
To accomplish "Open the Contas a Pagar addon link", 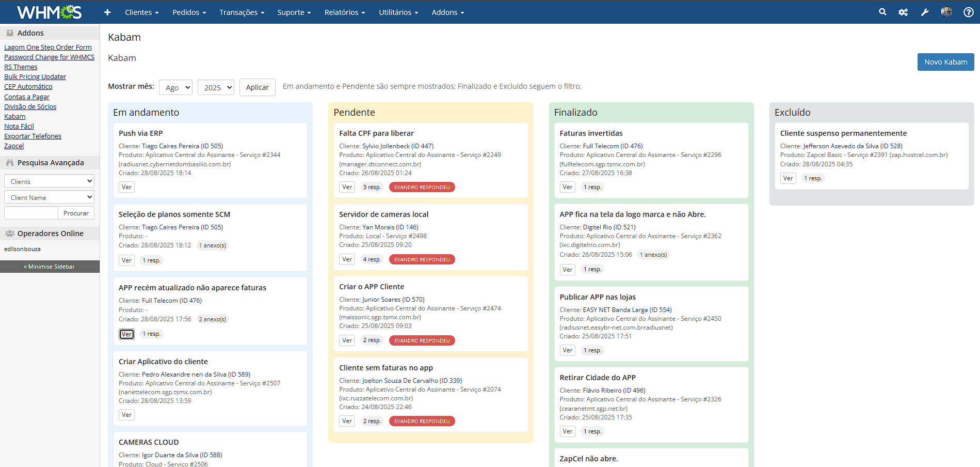I will 27,97.
